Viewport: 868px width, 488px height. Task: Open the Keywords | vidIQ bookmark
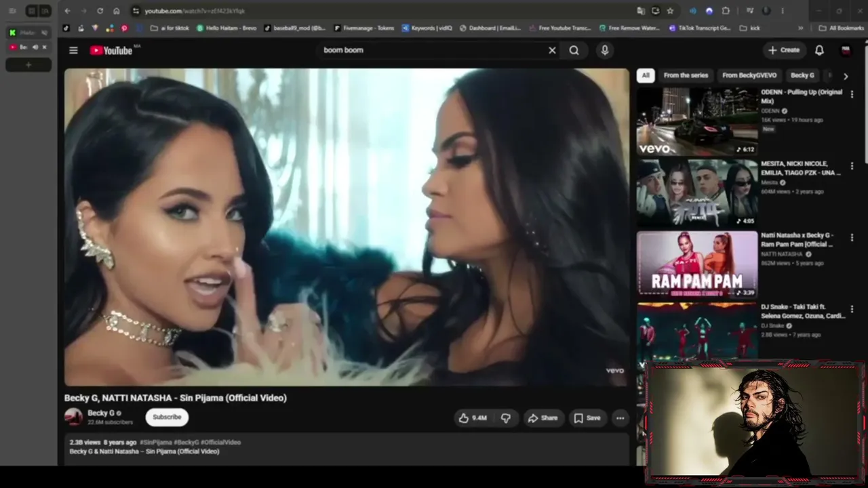(x=427, y=28)
